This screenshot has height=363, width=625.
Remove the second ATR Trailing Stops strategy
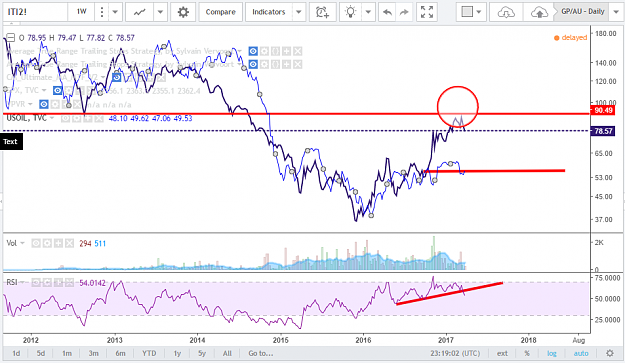(298, 64)
